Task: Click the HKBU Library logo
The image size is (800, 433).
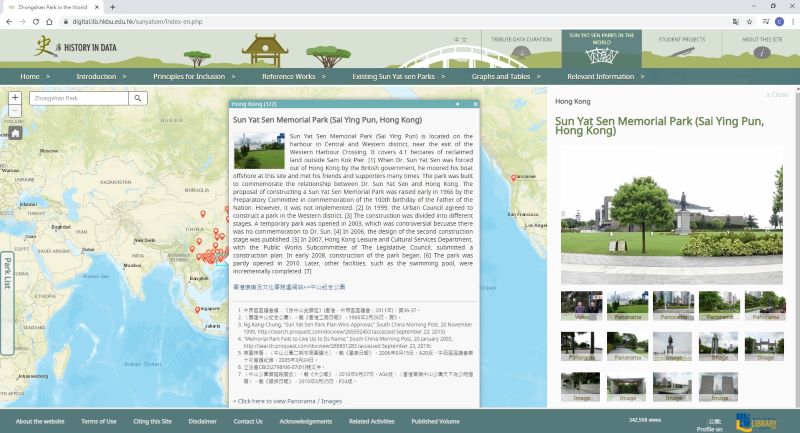Action: 757,422
